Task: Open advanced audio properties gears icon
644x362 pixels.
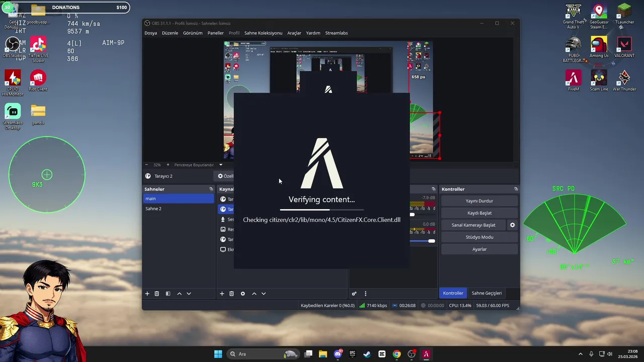Action: point(354,294)
